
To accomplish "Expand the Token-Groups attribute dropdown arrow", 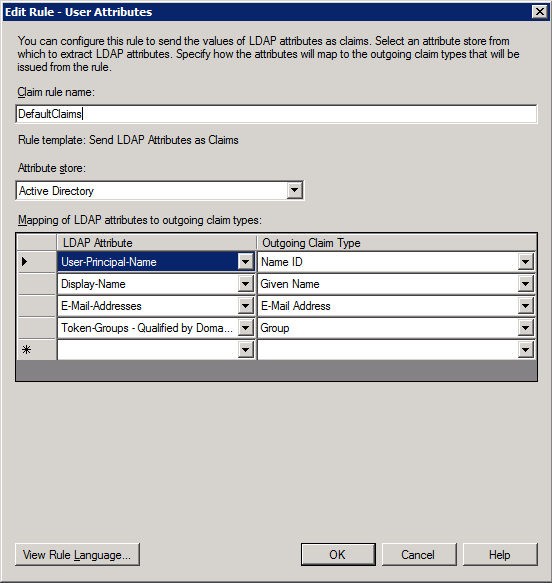I will [246, 328].
